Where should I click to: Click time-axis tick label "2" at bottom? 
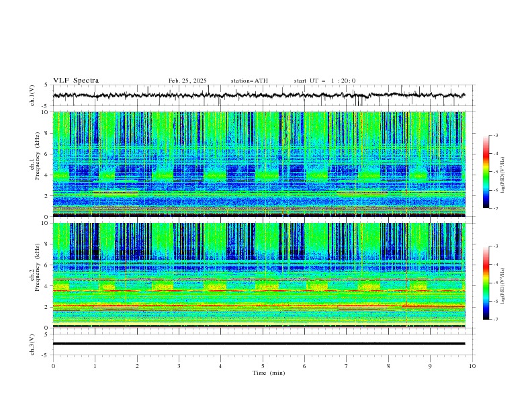point(137,366)
